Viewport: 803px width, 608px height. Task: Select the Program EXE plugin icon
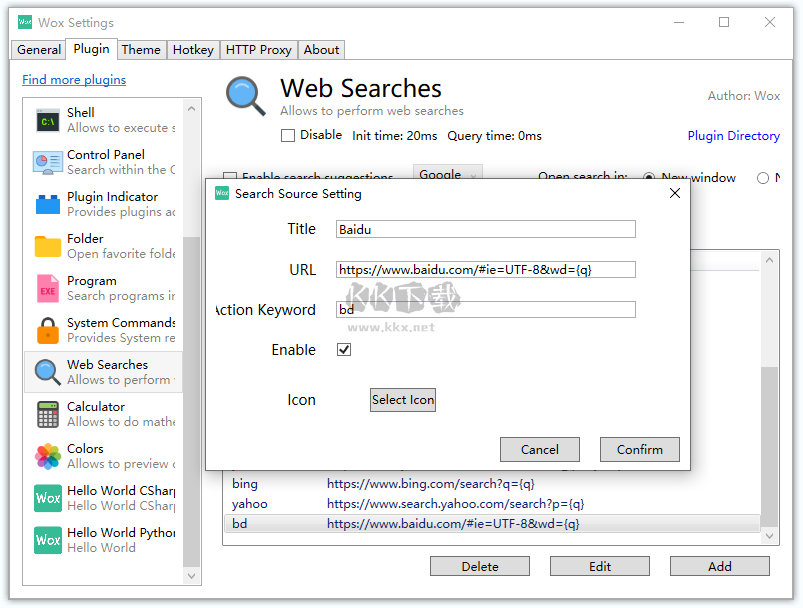(x=48, y=288)
